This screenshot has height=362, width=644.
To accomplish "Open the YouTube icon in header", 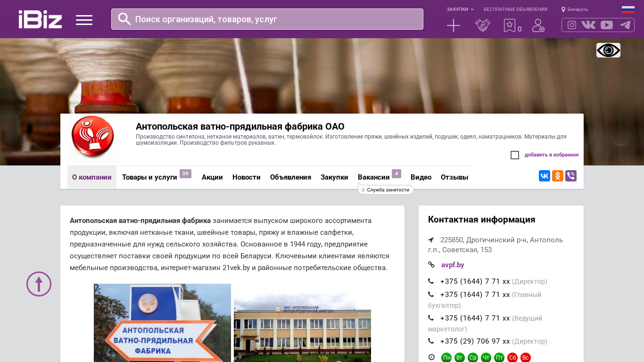I will pos(607,25).
